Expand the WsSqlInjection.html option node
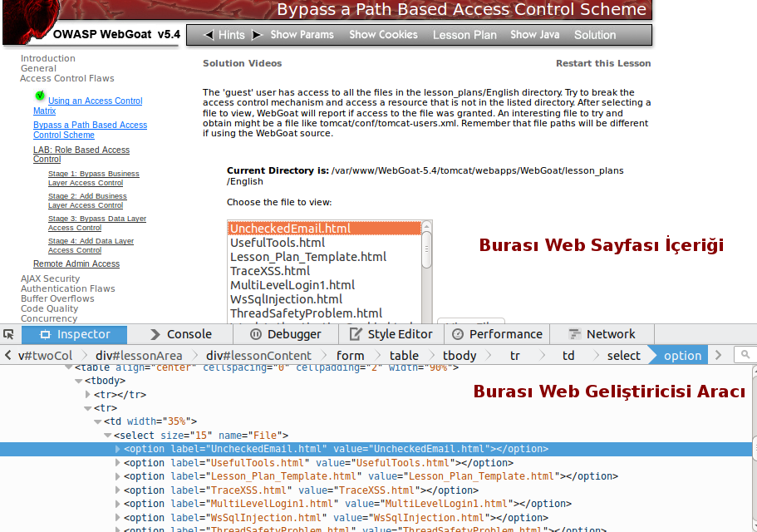The height and width of the screenshot is (532, 757). click(117, 518)
